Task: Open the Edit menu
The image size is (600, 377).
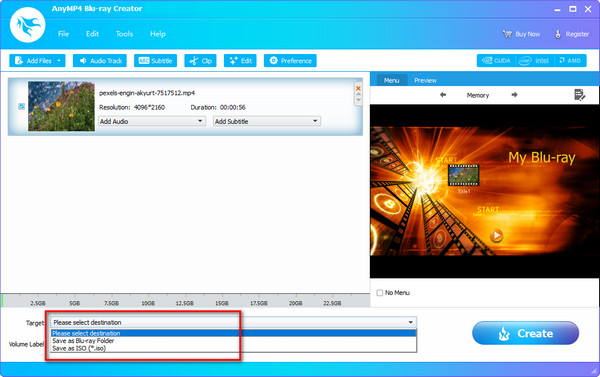Action: pos(92,34)
